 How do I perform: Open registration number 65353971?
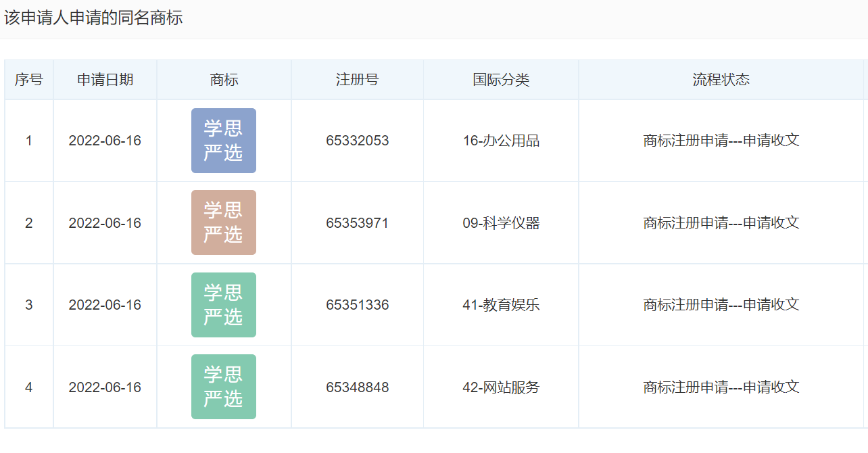point(357,223)
